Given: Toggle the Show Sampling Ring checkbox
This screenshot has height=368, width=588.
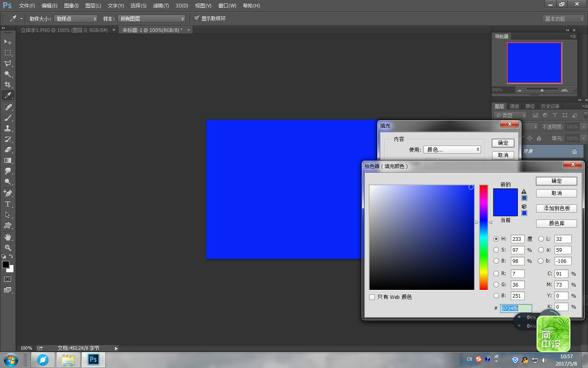Looking at the screenshot, I should coord(197,18).
